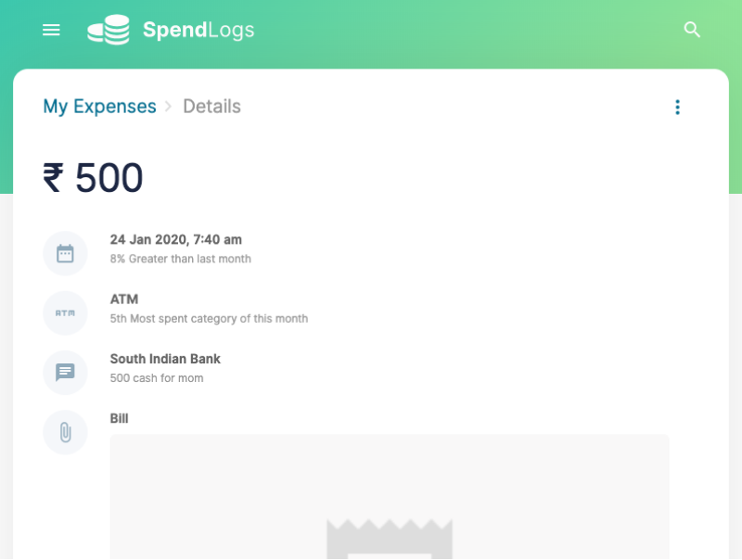The image size is (742, 560).
Task: Select the ATM category icon
Action: coord(65,312)
